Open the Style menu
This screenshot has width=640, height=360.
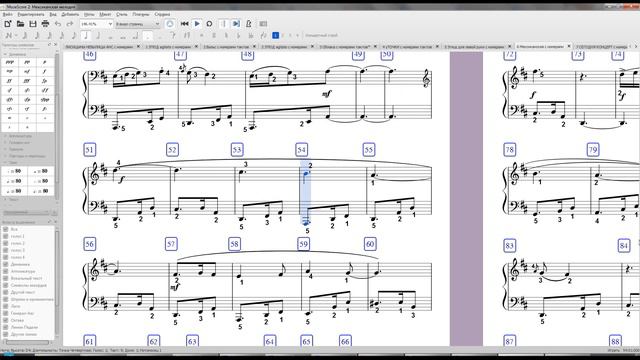(x=122, y=14)
